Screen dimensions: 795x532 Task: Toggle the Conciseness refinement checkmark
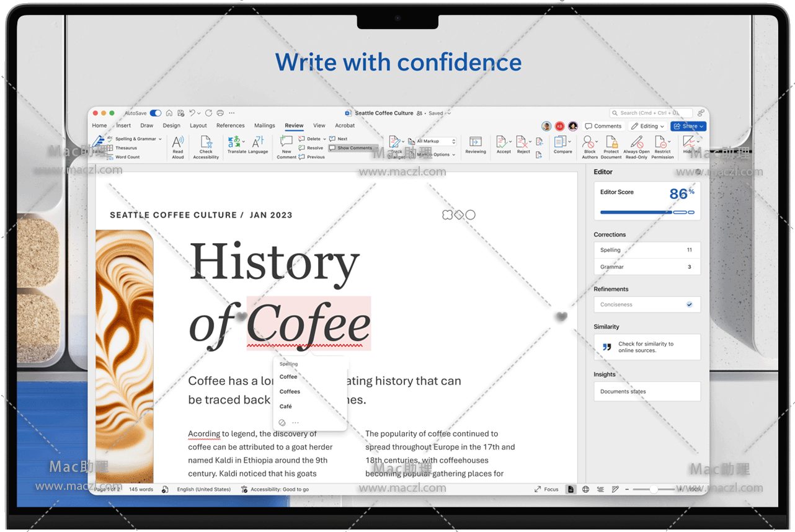[x=689, y=304]
